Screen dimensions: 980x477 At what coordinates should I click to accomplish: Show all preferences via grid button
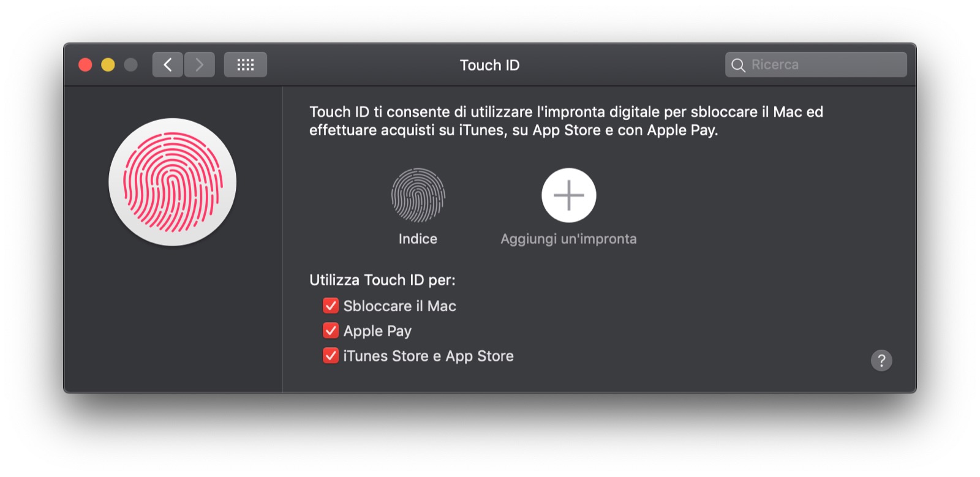[245, 65]
